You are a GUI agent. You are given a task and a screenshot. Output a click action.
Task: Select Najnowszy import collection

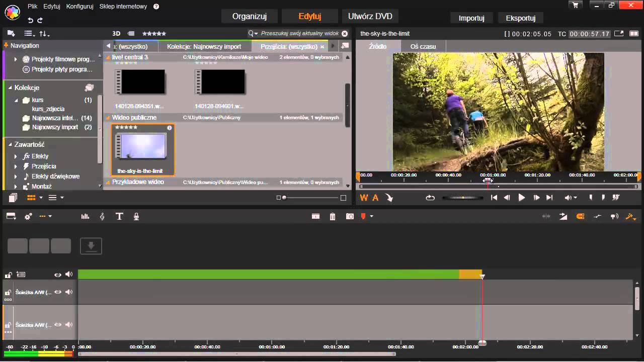point(55,127)
